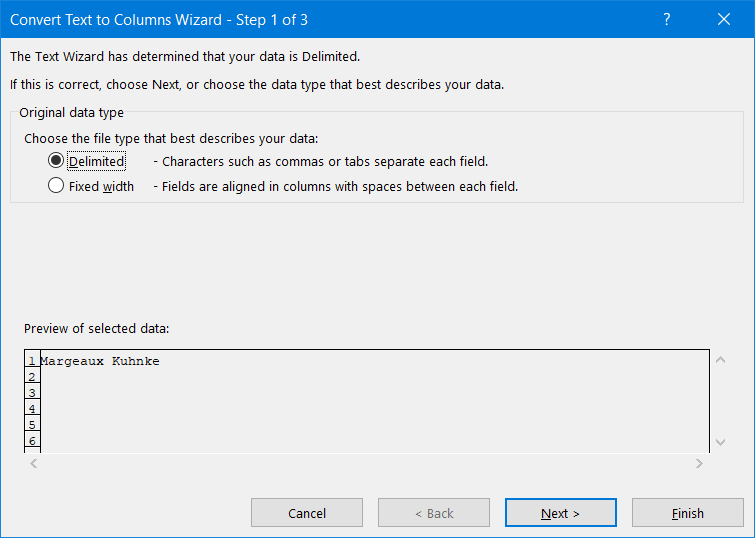Screen dimensions: 755x538
Task: Select row number 3 in preview
Action: [32, 393]
